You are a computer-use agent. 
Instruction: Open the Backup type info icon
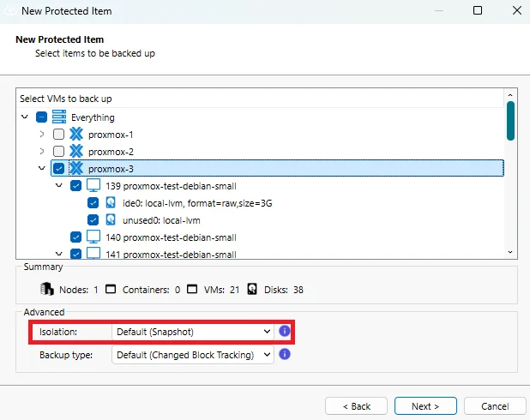[x=286, y=354]
